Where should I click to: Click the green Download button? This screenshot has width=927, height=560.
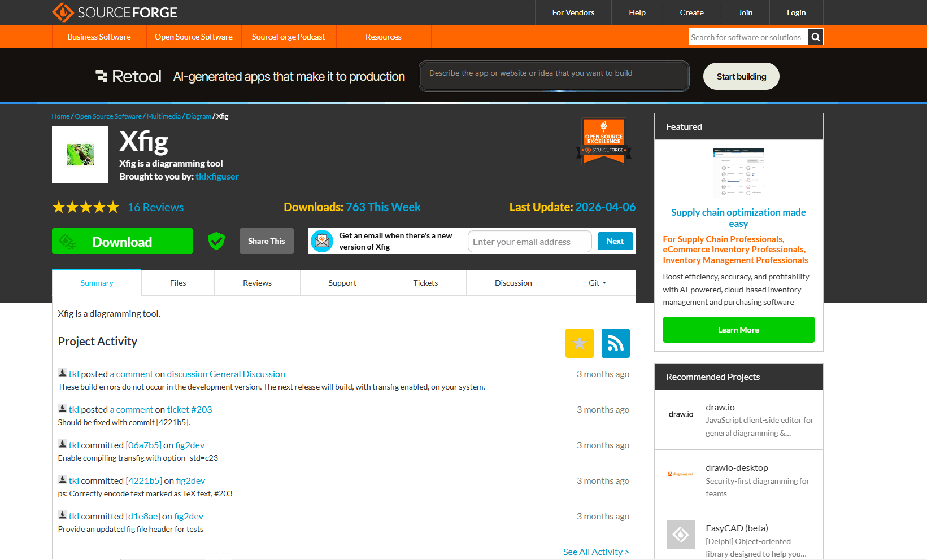tap(123, 241)
